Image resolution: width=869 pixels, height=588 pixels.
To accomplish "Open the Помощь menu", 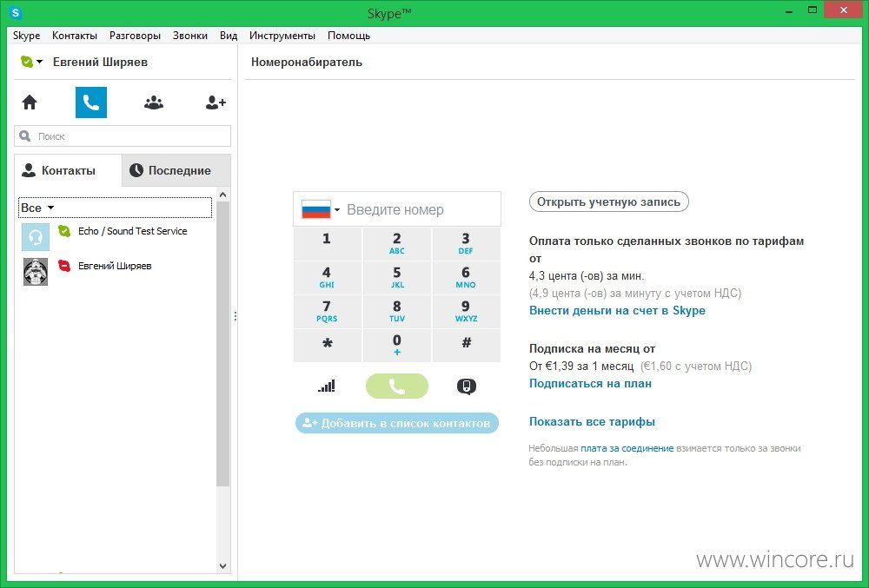I will (348, 36).
